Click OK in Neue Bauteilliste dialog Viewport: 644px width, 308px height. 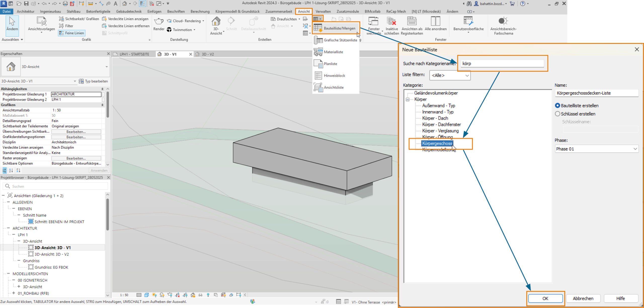[545, 298]
